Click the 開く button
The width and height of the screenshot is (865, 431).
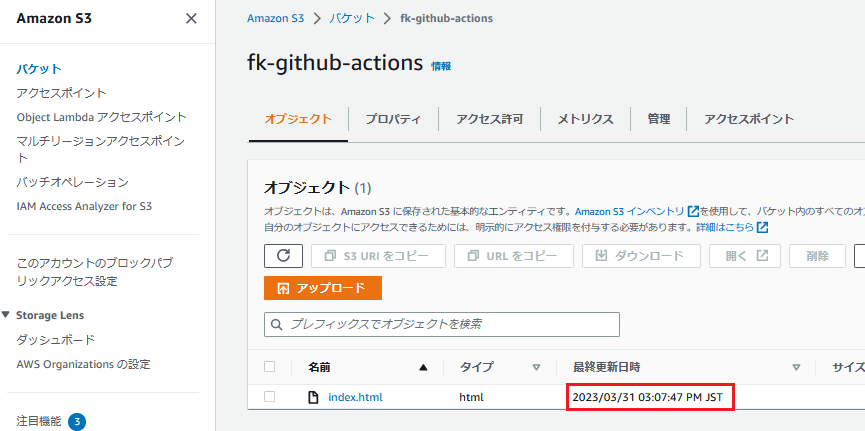click(x=745, y=256)
